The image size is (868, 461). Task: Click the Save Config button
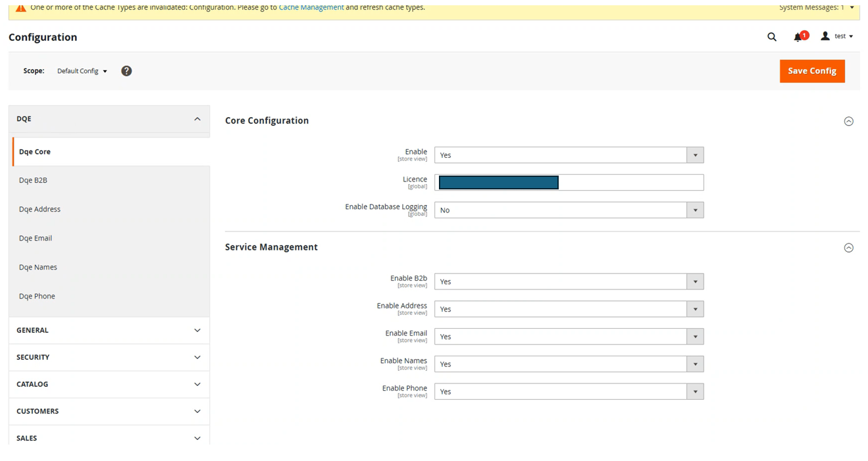(x=811, y=71)
